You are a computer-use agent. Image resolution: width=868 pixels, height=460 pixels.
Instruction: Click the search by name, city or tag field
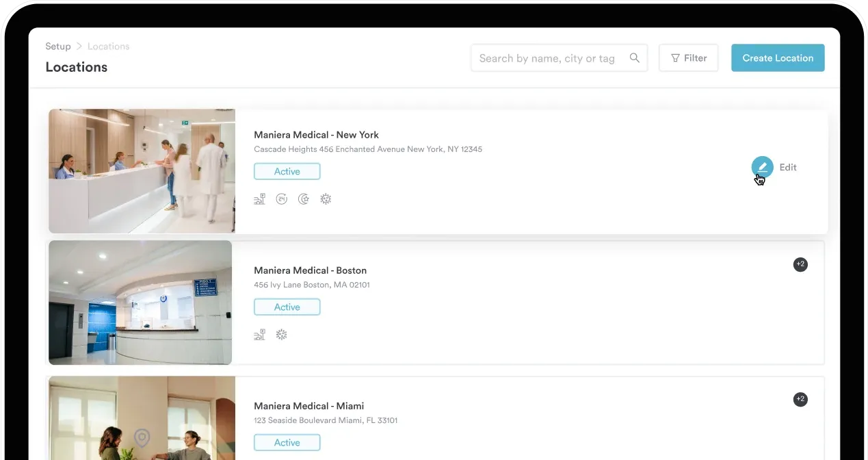[547, 57]
